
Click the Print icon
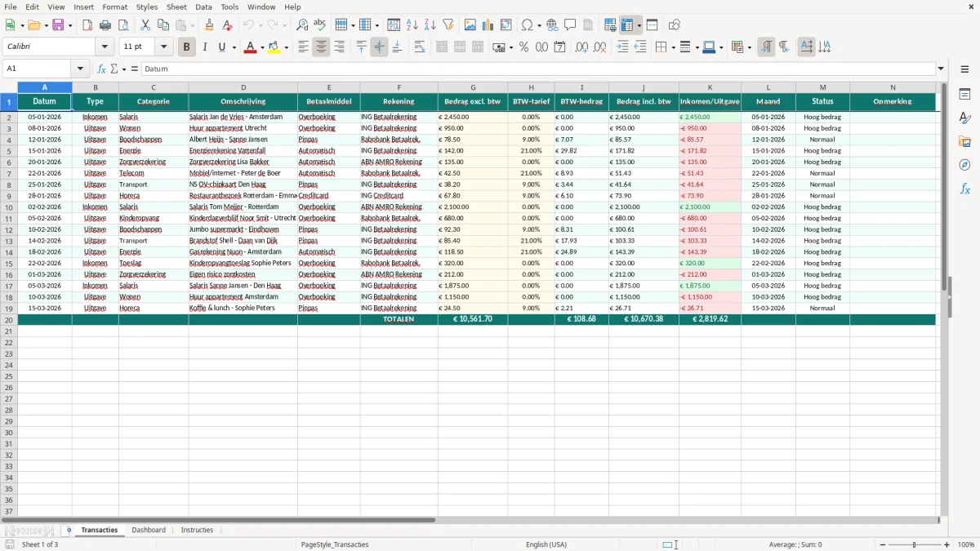[105, 25]
